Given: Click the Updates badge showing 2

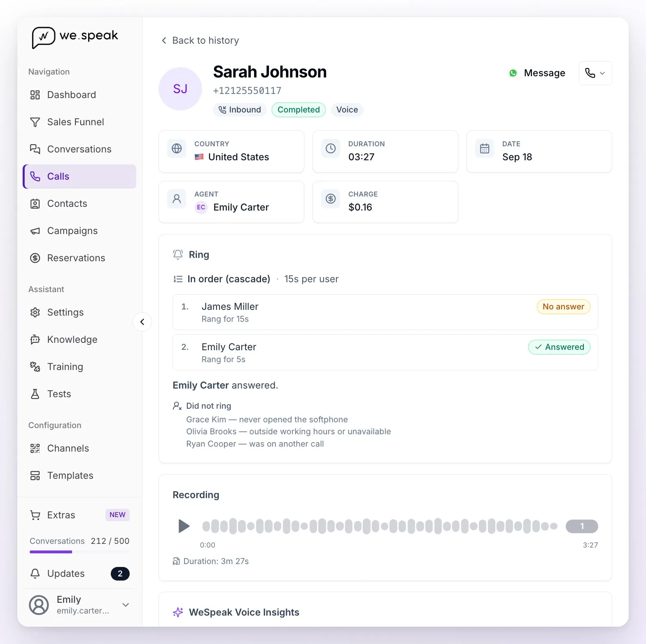Looking at the screenshot, I should [120, 574].
